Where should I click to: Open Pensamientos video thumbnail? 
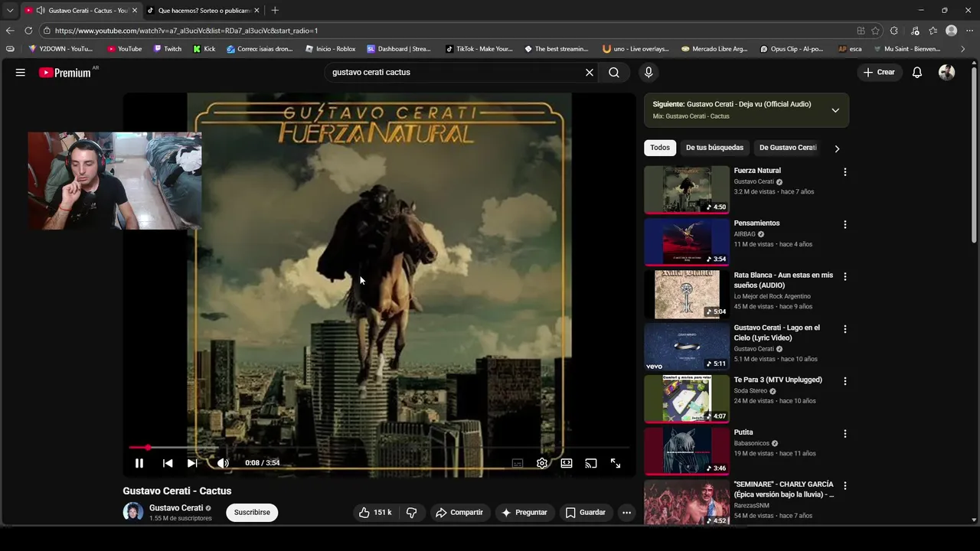point(687,242)
